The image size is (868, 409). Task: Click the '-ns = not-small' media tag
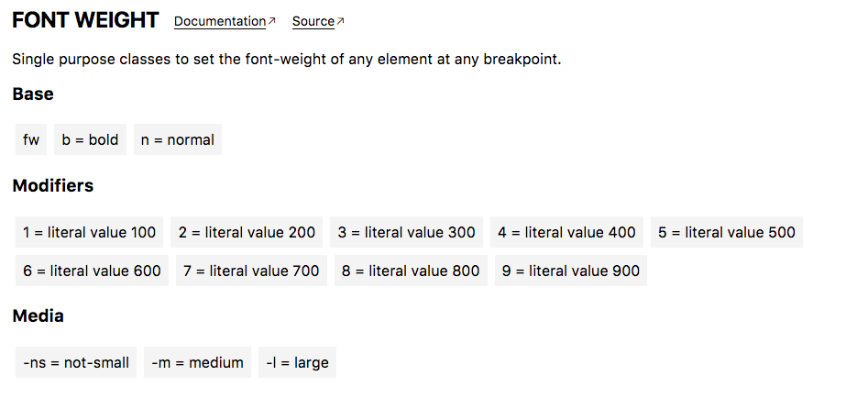(76, 362)
